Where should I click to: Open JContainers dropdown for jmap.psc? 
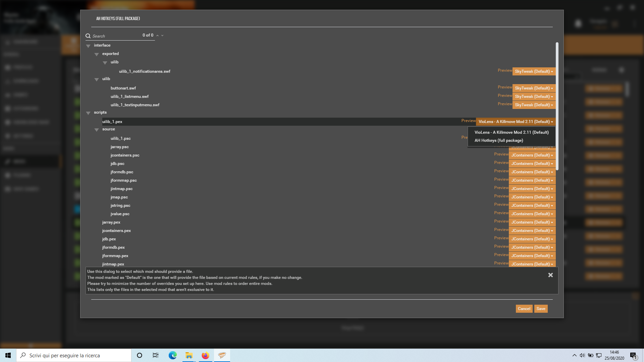pyautogui.click(x=532, y=197)
